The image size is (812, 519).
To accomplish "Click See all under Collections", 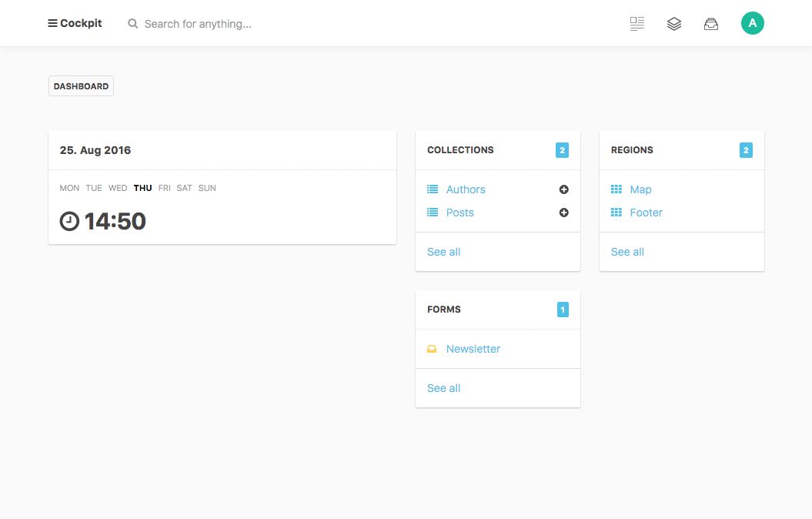I will 443,252.
